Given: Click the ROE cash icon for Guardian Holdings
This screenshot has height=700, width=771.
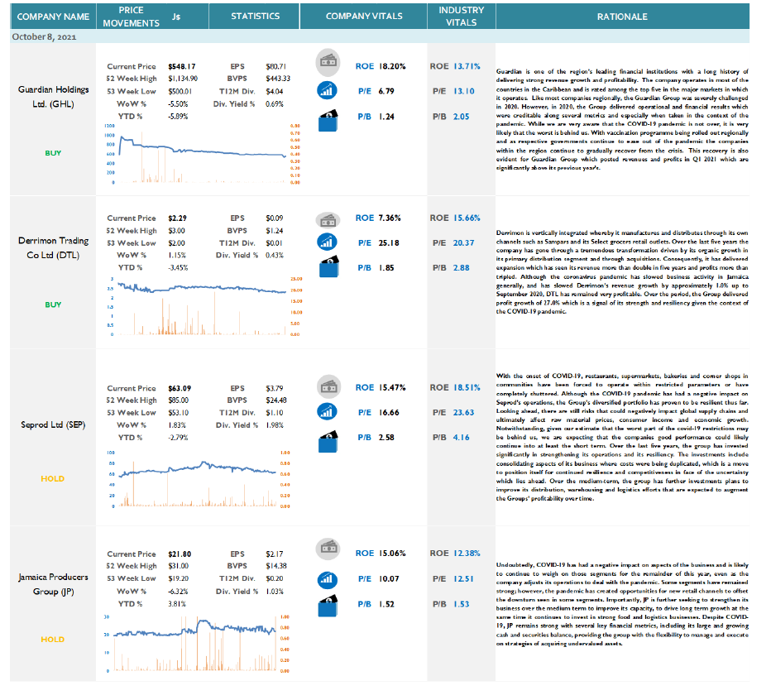Looking at the screenshot, I should 328,63.
